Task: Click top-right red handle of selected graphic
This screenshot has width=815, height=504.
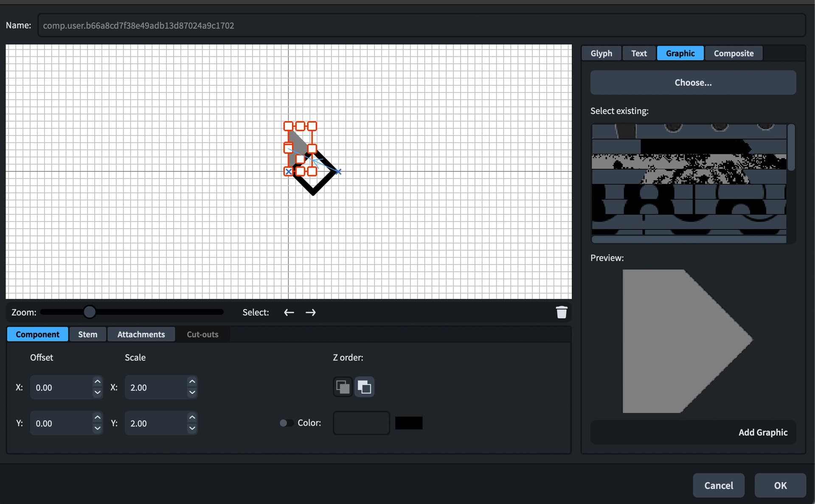Action: coord(312,126)
